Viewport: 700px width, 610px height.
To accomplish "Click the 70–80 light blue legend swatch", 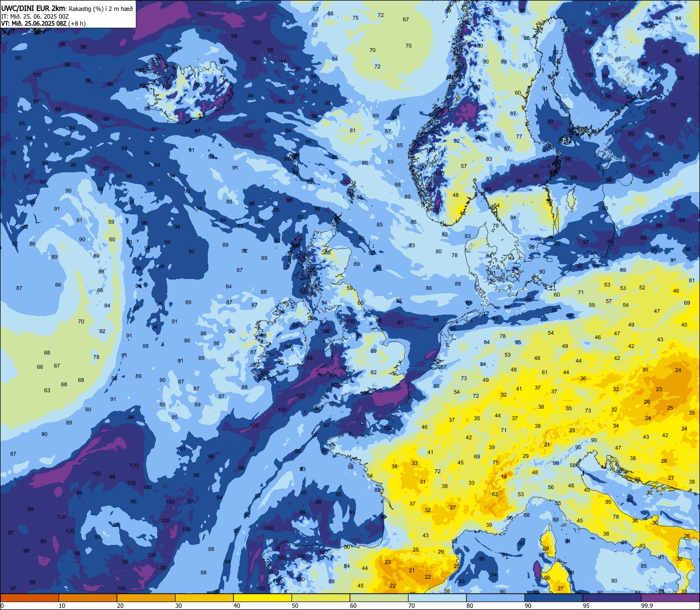I will click(437, 597).
